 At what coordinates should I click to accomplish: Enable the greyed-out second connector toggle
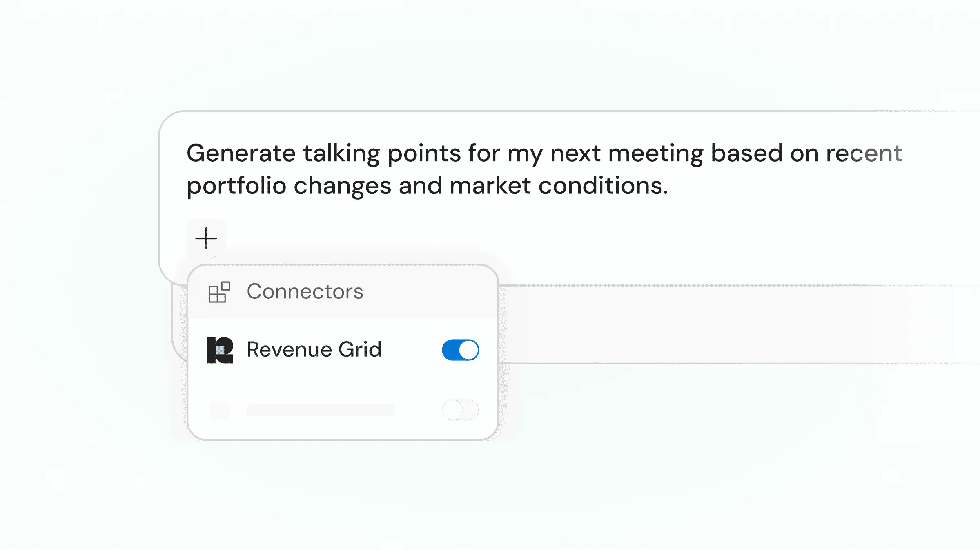[460, 410]
